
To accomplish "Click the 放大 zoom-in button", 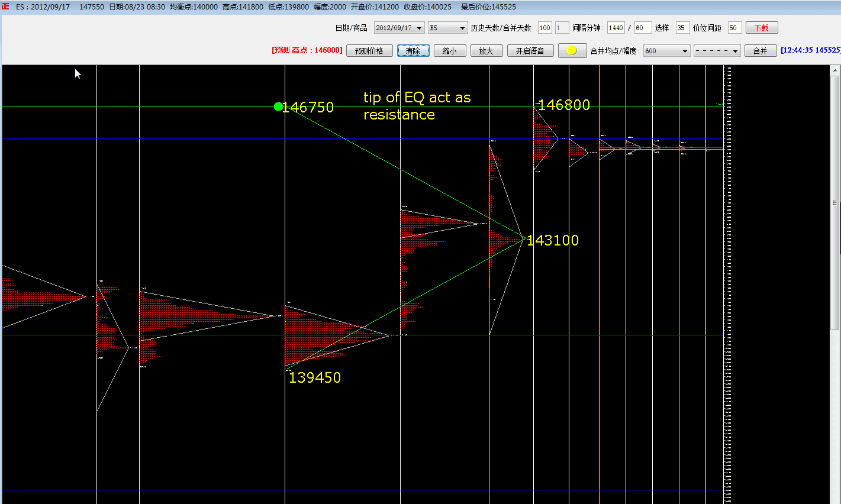I will coord(486,51).
